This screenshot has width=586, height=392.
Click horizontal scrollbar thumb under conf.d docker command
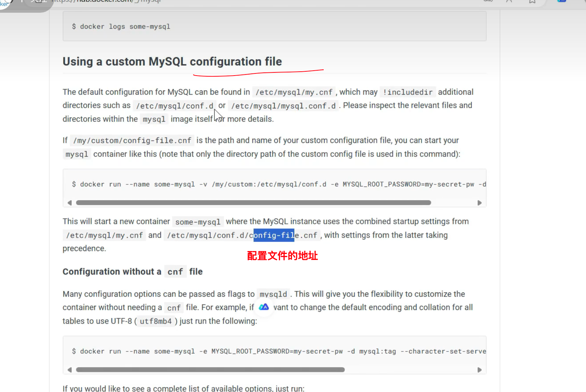point(253,203)
